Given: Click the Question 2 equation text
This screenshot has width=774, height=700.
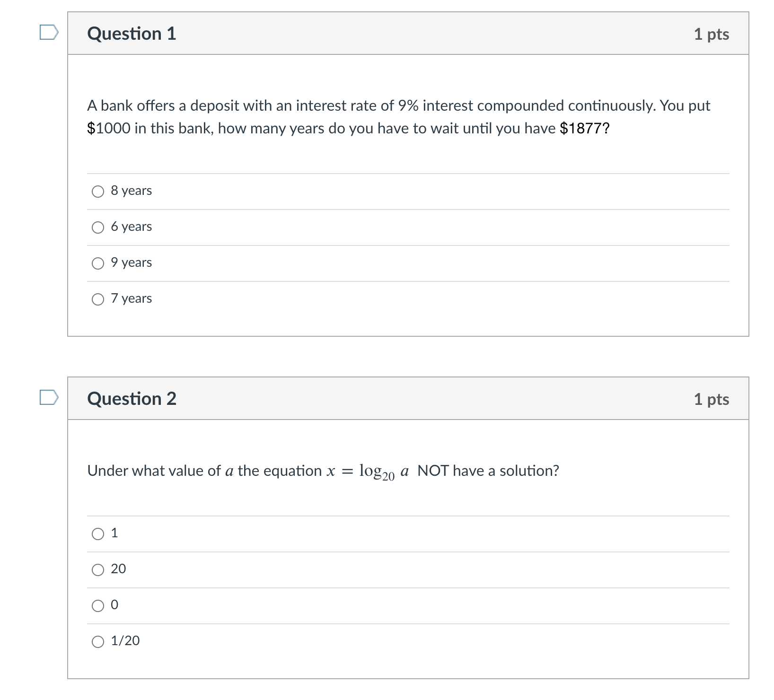Looking at the screenshot, I should [x=323, y=471].
